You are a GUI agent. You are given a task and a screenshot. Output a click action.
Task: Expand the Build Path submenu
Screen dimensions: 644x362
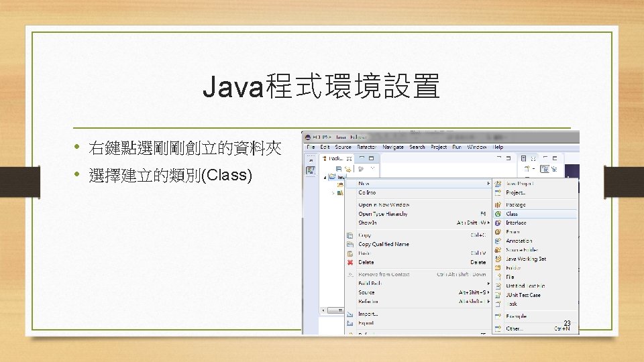(418, 284)
